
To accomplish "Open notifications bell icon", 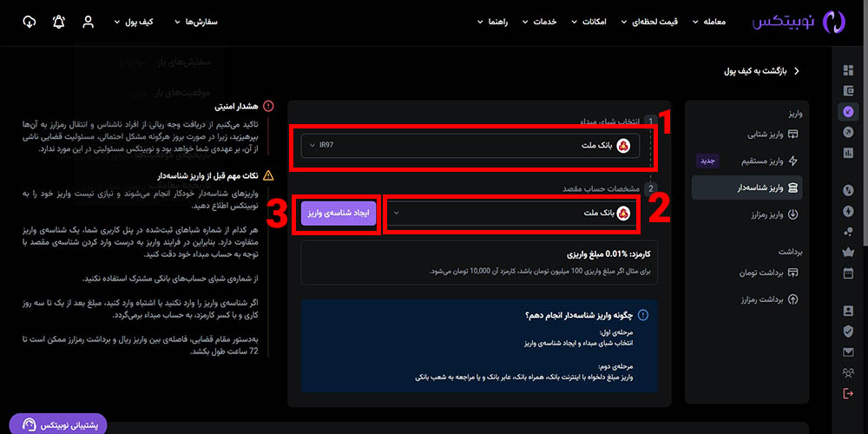I will (x=59, y=23).
